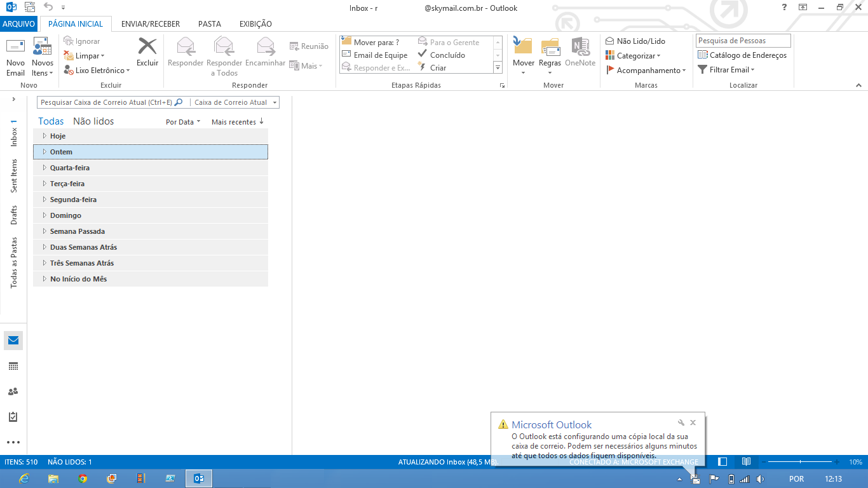
Task: Open Sent Items folder
Action: tap(13, 176)
